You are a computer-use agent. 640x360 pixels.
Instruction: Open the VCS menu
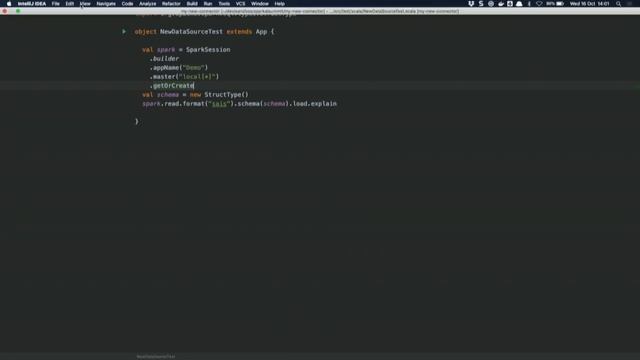(240, 4)
